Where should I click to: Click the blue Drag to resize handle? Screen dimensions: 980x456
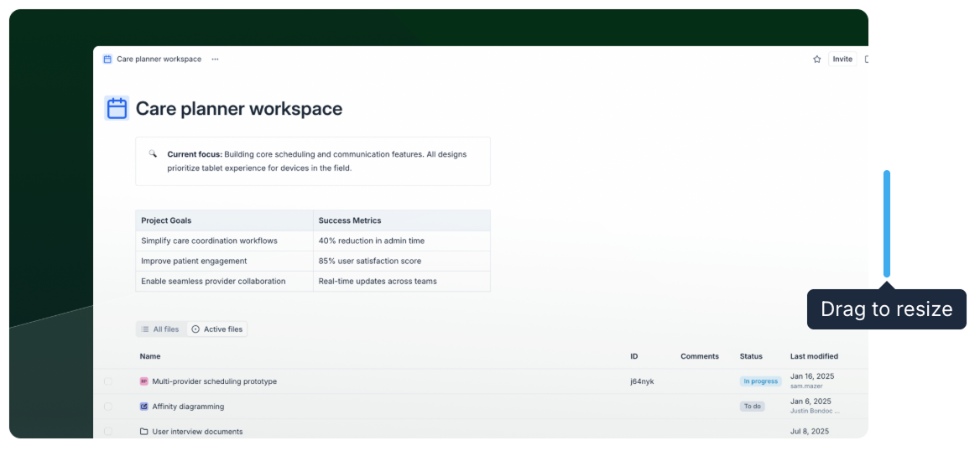coord(887,224)
